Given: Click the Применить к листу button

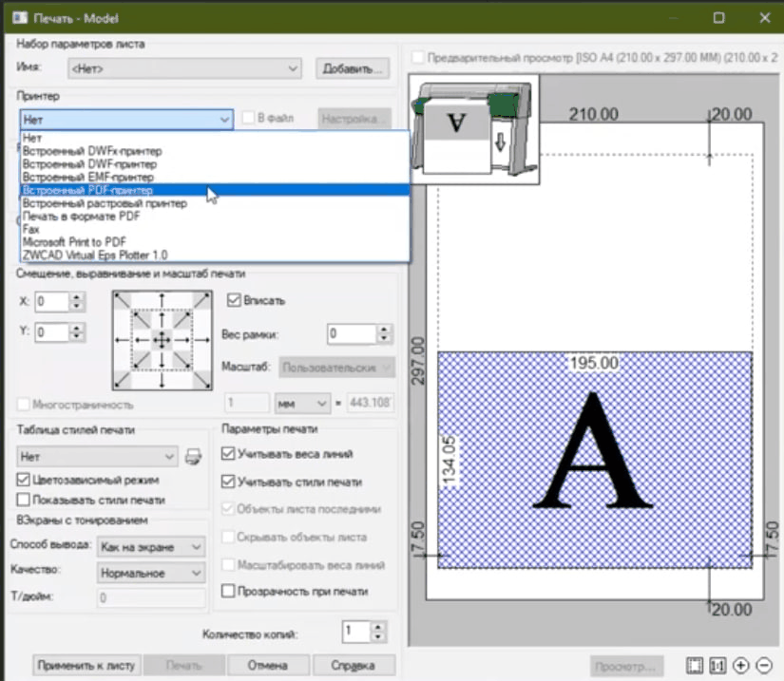Looking at the screenshot, I should pyautogui.click(x=87, y=666).
